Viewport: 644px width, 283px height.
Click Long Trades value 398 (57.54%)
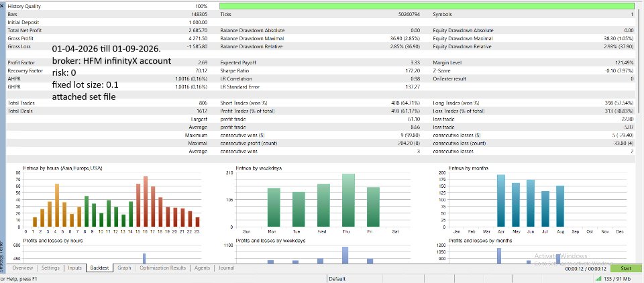619,103
